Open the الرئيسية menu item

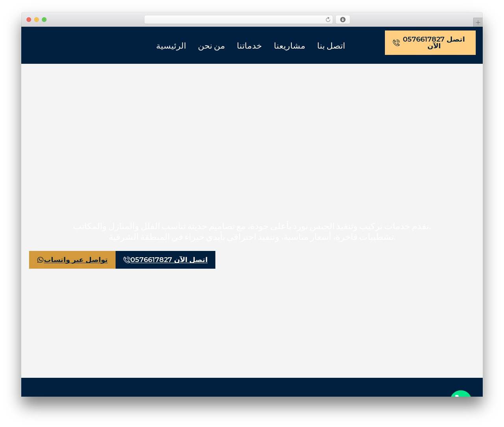171,46
